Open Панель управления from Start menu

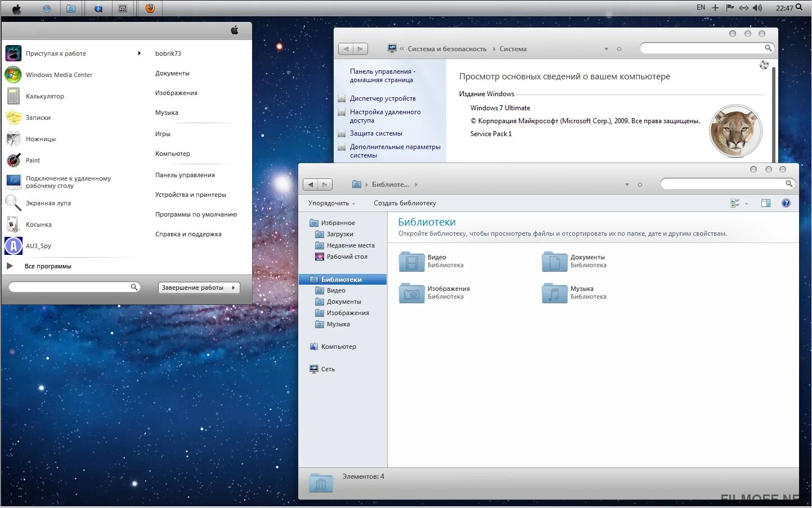pos(185,175)
